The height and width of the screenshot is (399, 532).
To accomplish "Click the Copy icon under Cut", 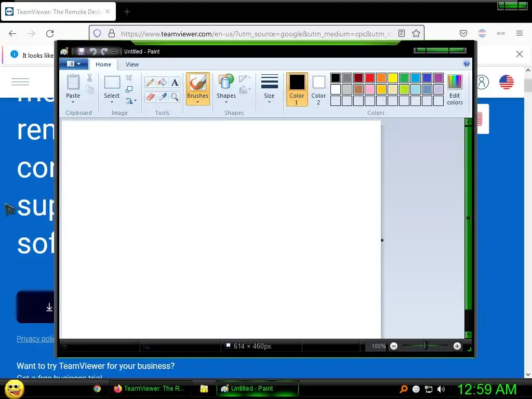I will point(89,89).
